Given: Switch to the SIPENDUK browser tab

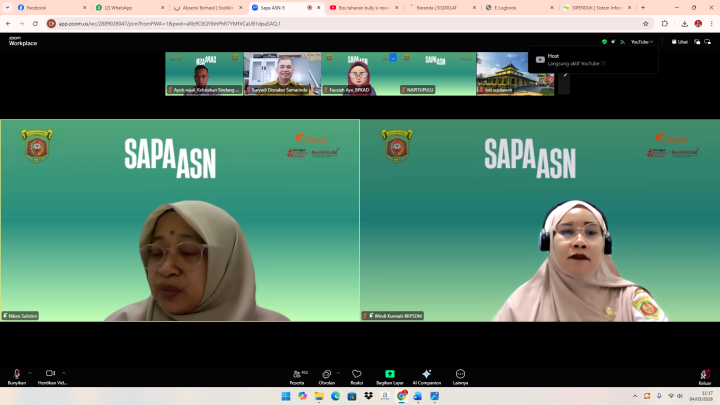Looking at the screenshot, I should 596,8.
